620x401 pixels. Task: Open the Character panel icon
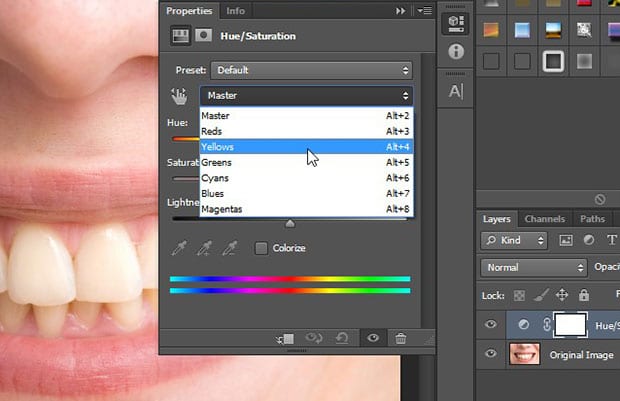point(456,92)
